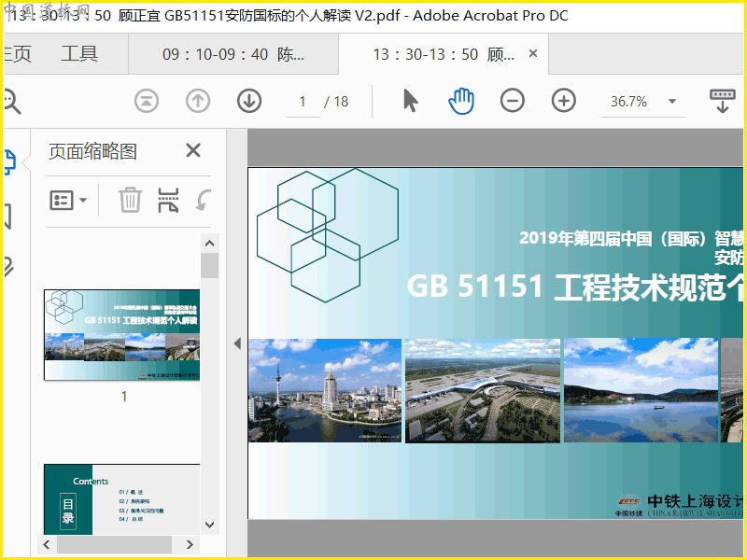Viewport: 747px width, 560px height.
Task: Click the page number input field
Action: click(x=303, y=102)
